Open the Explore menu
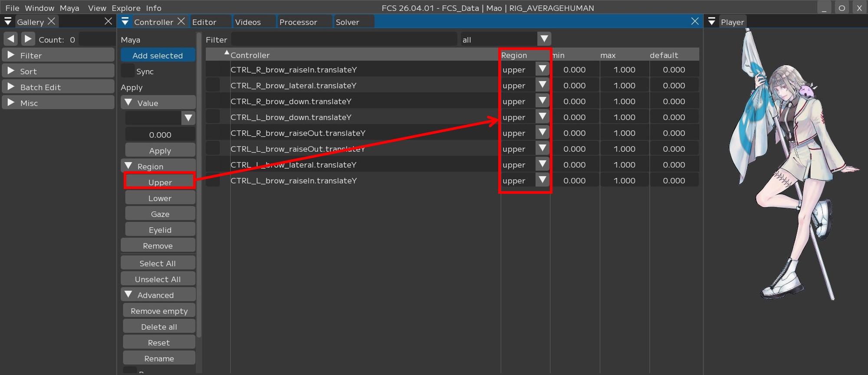Screen dimensions: 868x375 pos(126,8)
